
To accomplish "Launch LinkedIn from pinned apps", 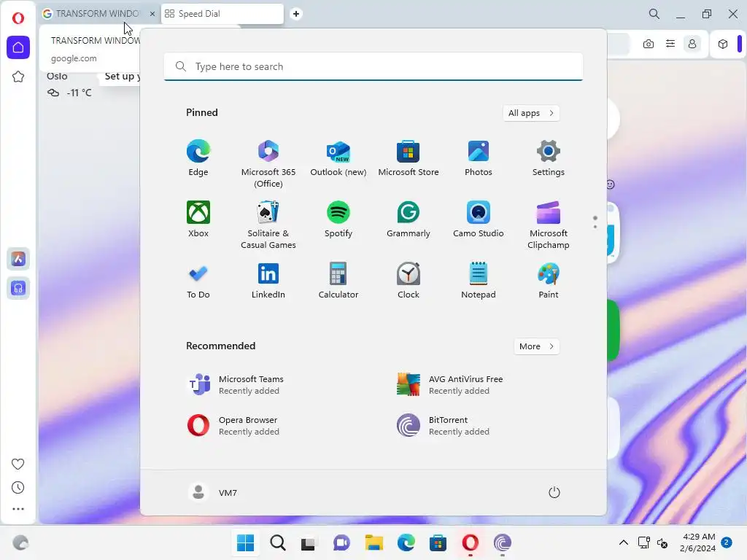I will click(x=268, y=281).
